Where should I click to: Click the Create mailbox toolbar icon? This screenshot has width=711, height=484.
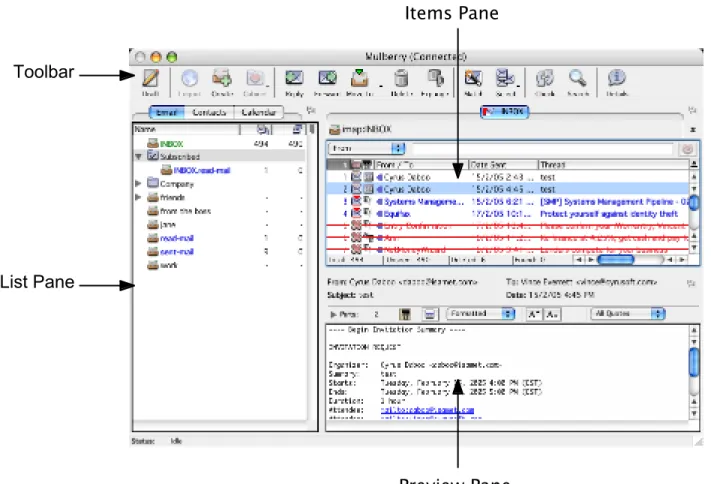coord(222,78)
